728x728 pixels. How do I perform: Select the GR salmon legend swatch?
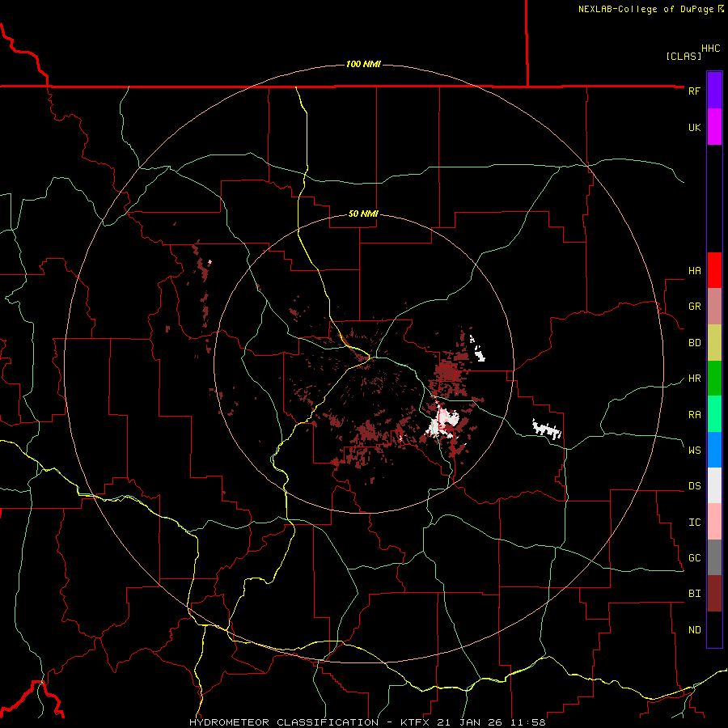click(x=714, y=307)
